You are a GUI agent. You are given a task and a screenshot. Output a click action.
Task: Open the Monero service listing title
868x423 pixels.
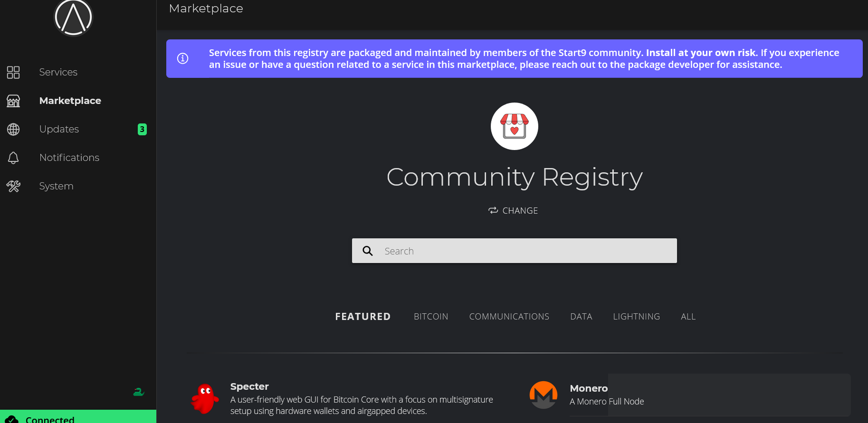(589, 388)
